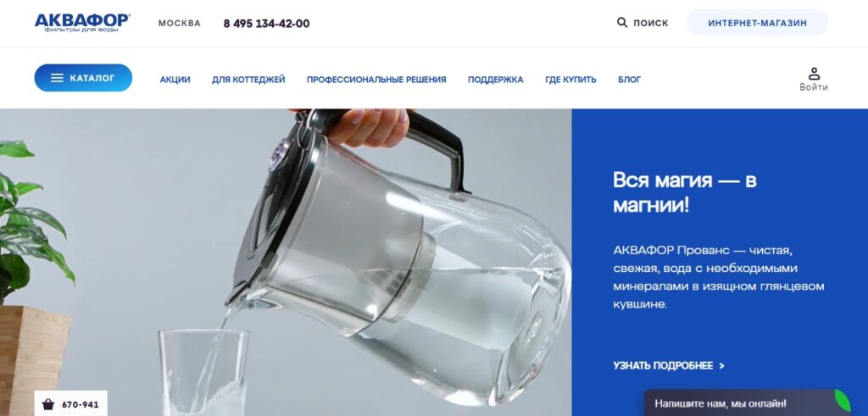868x416 pixels.
Task: Open the Интернет-магазин button
Action: pos(757,23)
